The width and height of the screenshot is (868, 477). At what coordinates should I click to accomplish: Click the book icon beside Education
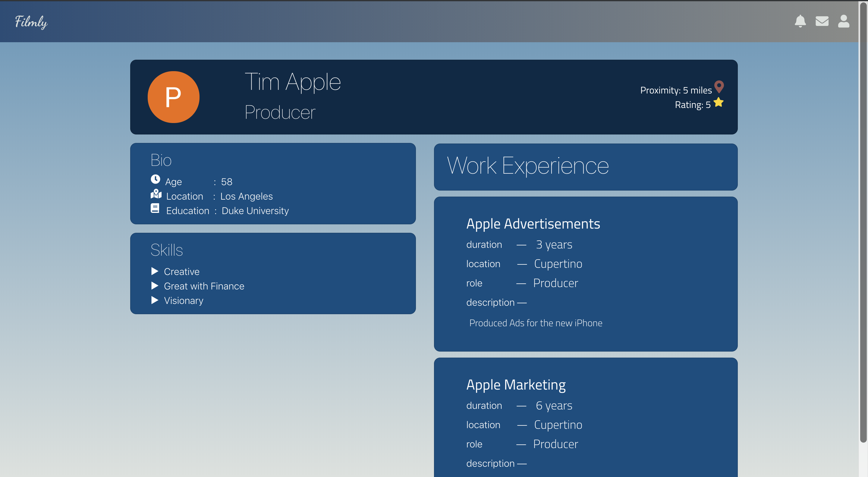[155, 208]
